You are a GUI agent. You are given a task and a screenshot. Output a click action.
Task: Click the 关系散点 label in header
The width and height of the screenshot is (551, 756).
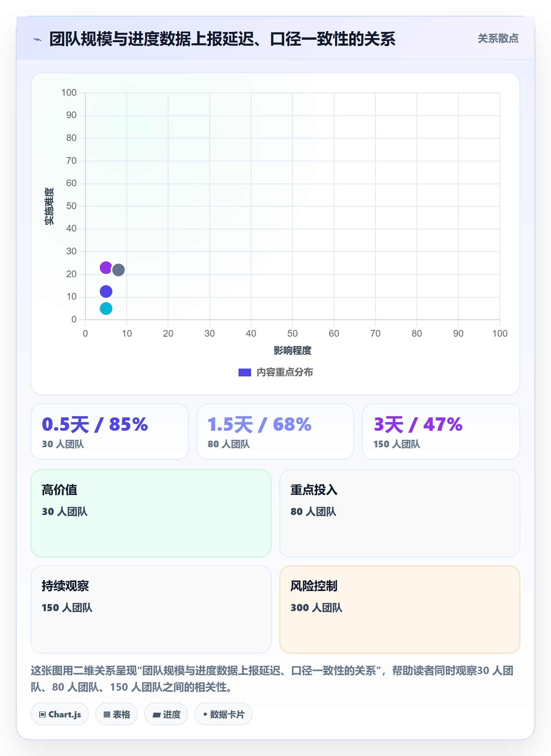click(498, 39)
